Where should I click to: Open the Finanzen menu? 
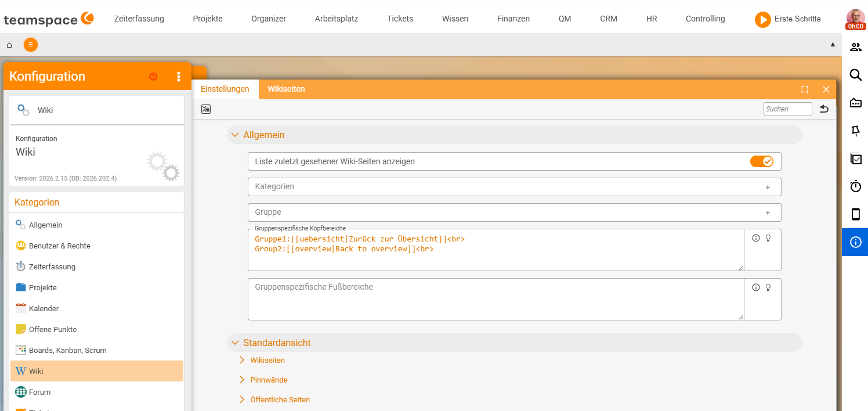pos(513,19)
